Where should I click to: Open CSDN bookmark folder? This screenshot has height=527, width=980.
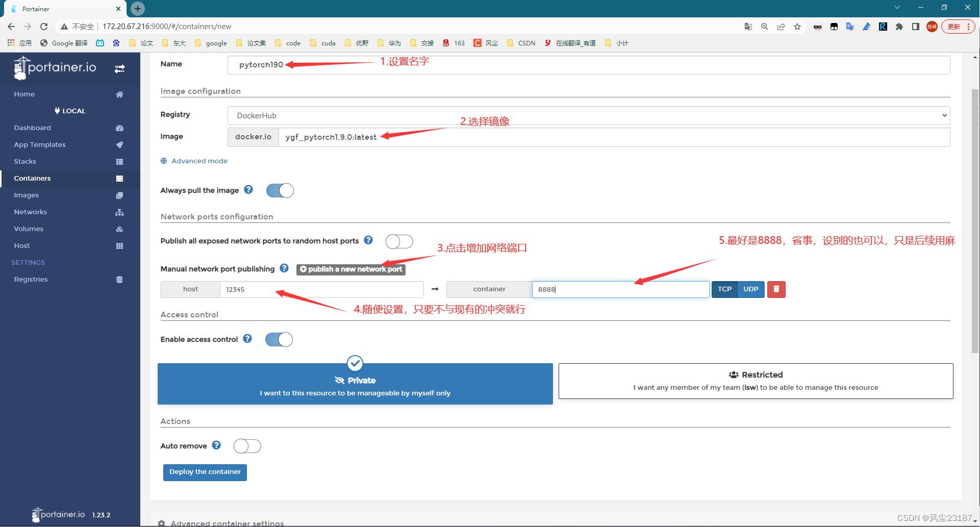[x=521, y=43]
